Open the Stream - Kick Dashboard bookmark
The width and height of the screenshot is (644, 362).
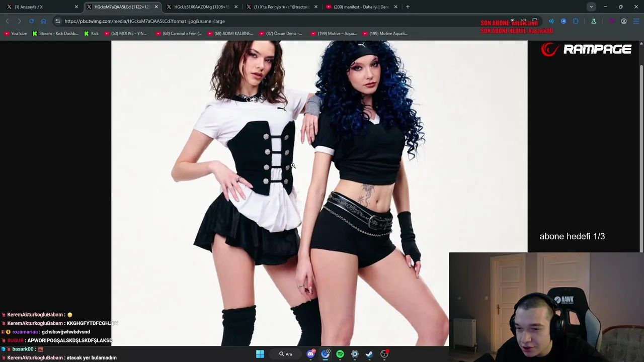(55, 33)
